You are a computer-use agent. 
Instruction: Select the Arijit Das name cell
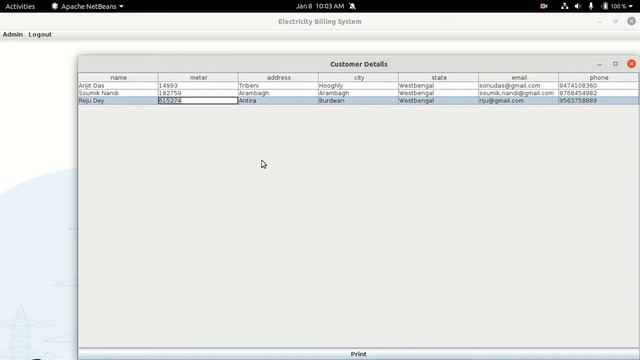click(x=118, y=86)
